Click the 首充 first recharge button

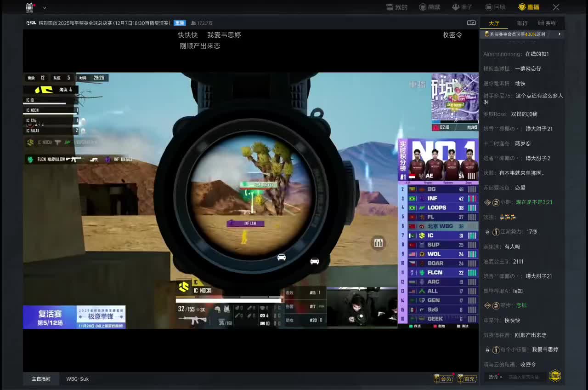(467, 379)
